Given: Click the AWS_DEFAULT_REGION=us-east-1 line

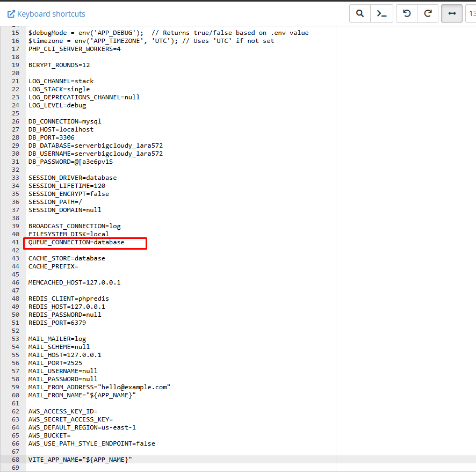Looking at the screenshot, I should (82, 427).
